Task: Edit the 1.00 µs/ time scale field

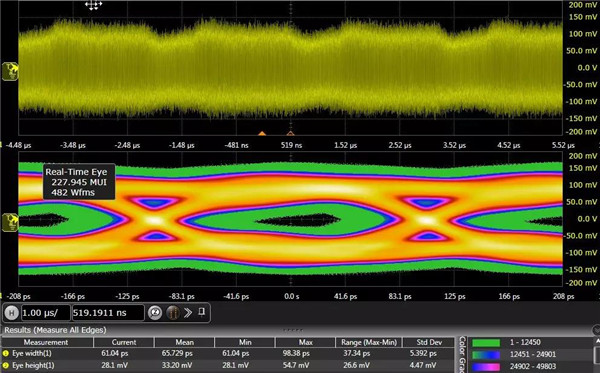Action: [x=46, y=313]
